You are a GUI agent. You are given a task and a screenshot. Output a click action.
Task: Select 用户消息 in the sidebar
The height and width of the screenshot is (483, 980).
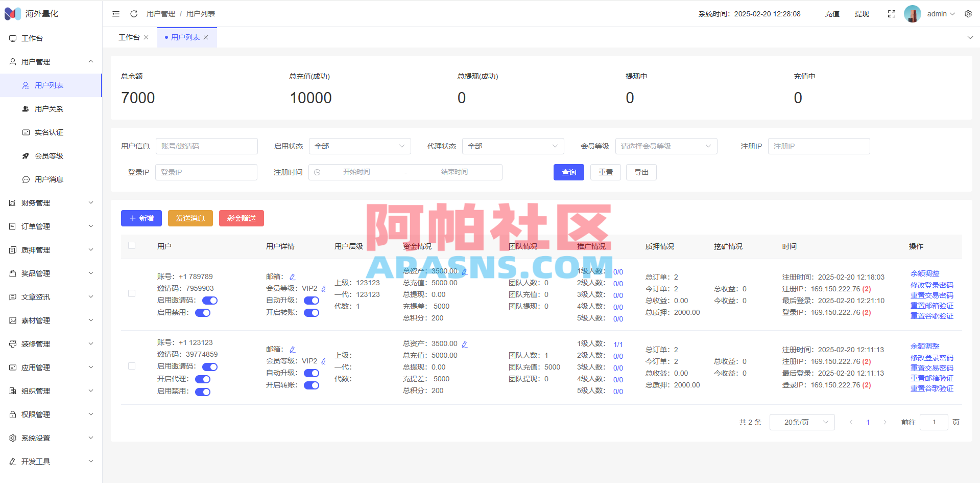pyautogui.click(x=48, y=179)
